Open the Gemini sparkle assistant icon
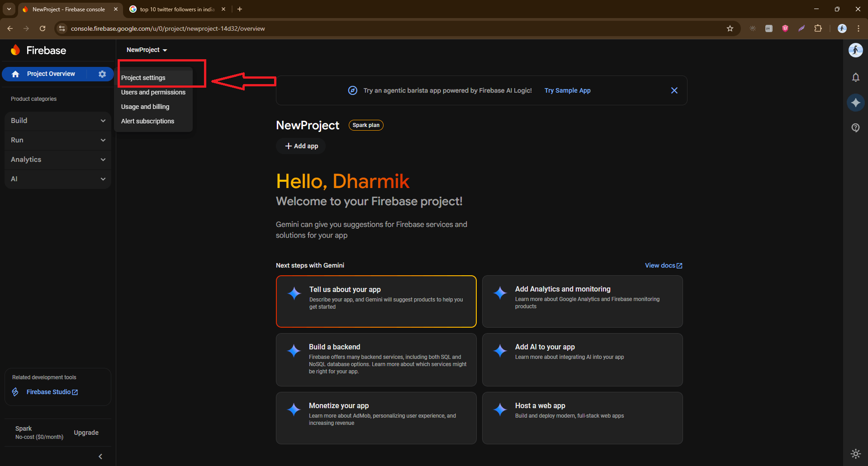 pos(855,103)
